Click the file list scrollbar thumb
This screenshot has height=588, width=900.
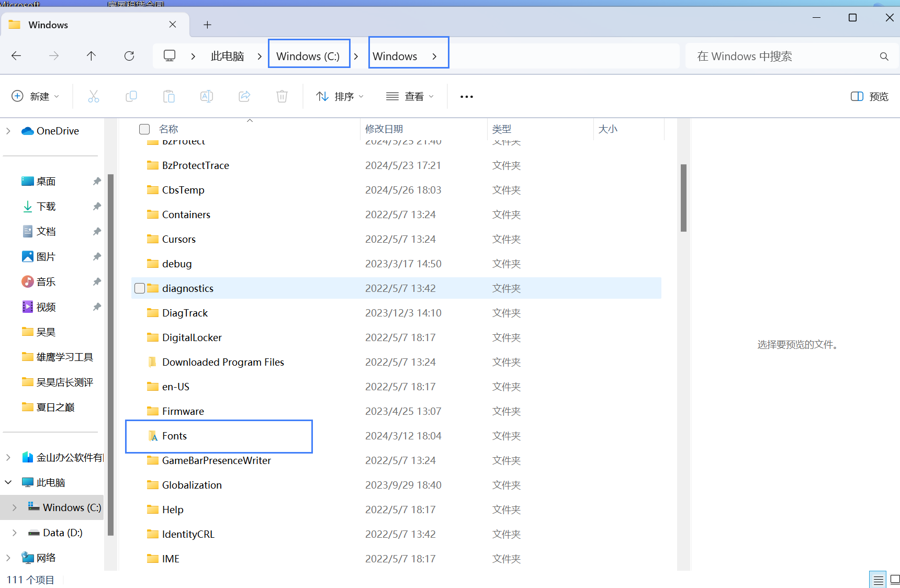[x=683, y=198]
